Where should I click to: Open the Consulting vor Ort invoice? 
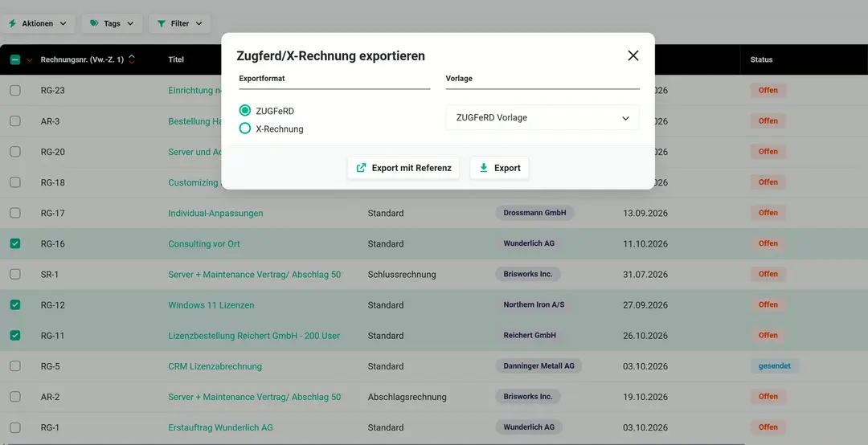[x=203, y=243]
